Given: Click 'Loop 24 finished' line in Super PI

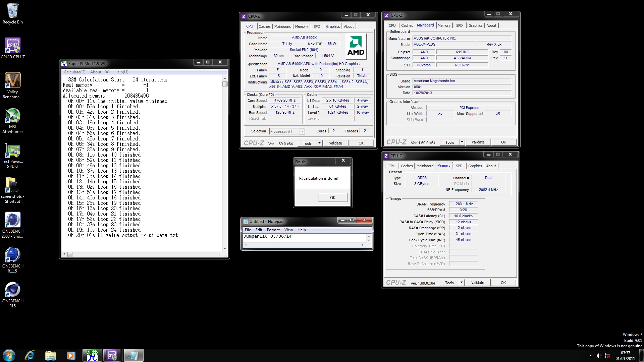Looking at the screenshot, I should (105, 230).
